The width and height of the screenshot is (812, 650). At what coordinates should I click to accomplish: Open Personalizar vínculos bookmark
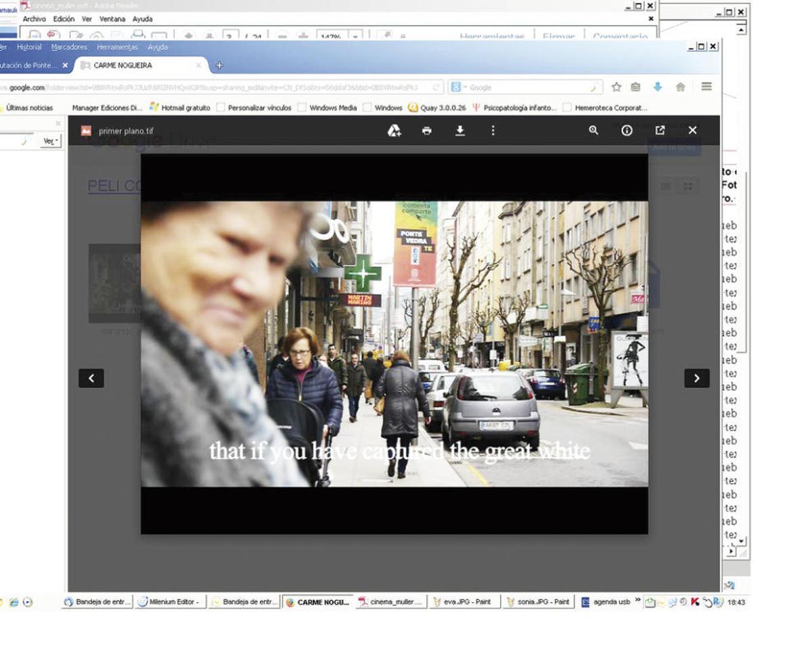254,108
